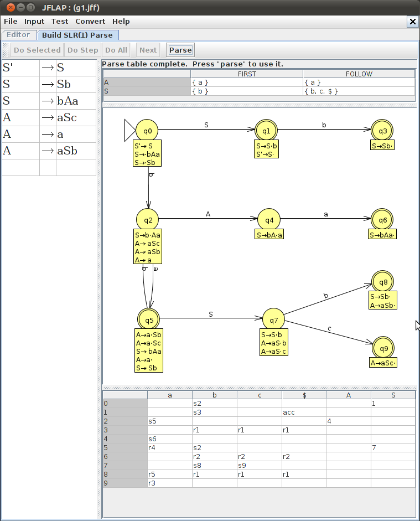Switch to the Editor tab

[18, 35]
